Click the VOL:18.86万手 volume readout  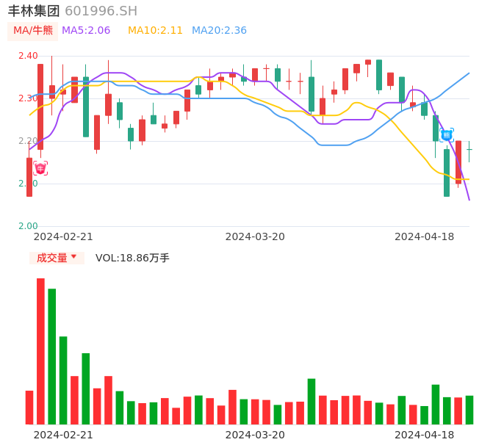(x=132, y=258)
